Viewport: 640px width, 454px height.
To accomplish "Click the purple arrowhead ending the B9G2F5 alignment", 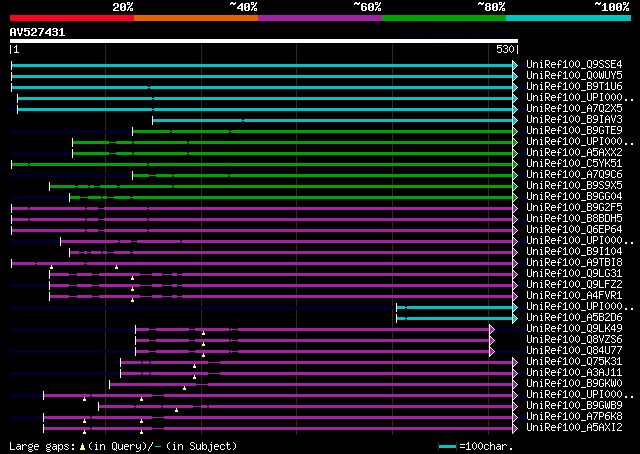I will 515,209.
